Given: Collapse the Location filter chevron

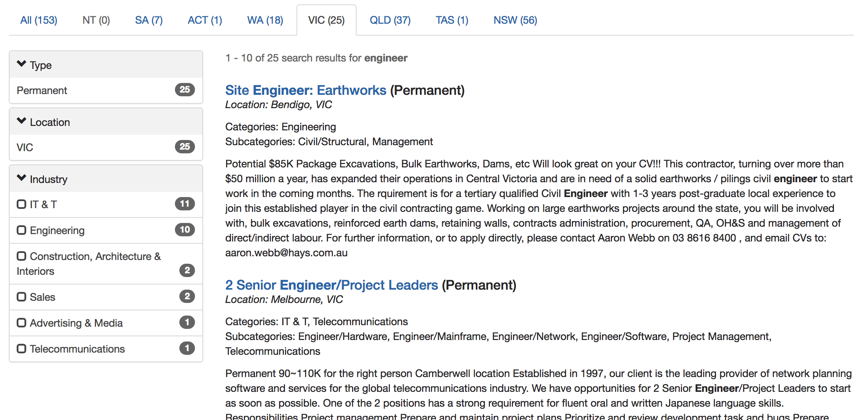Looking at the screenshot, I should click(x=21, y=121).
